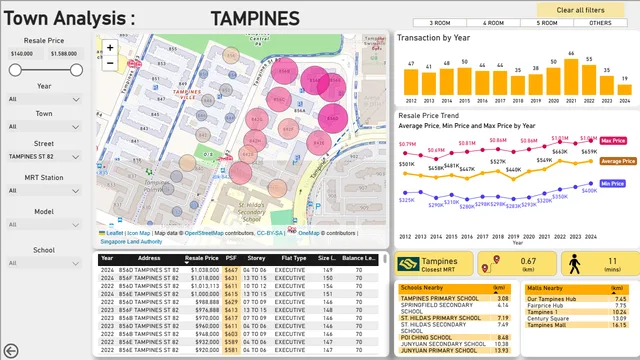Click the resale price slider right handle
The width and height of the screenshot is (640, 360).
tap(76, 70)
